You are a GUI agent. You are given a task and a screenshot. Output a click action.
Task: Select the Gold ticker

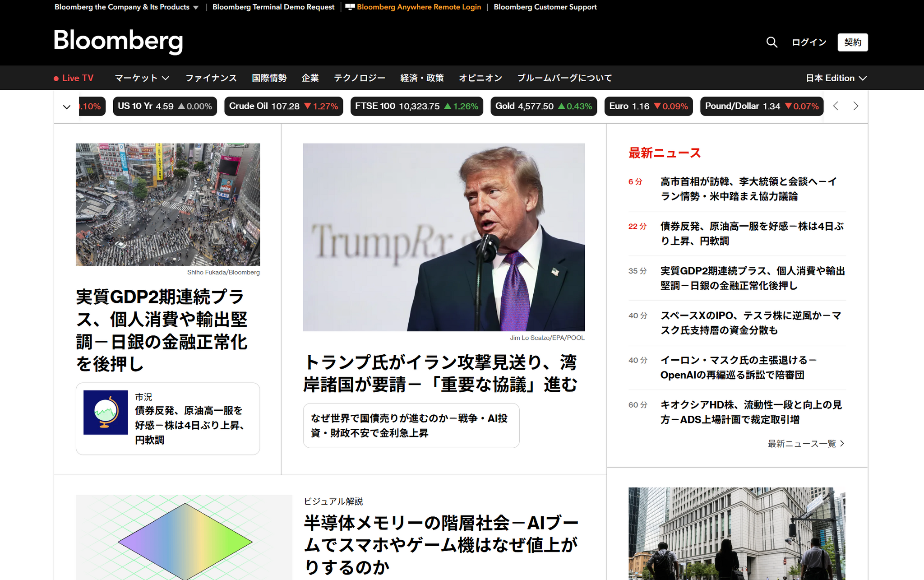544,106
